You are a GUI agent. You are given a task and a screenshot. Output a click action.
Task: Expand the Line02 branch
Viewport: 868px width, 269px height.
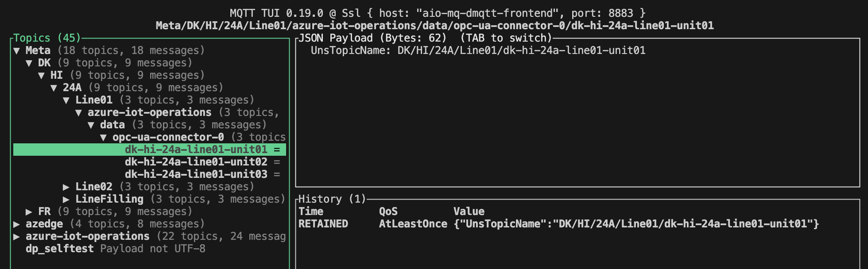tap(66, 186)
